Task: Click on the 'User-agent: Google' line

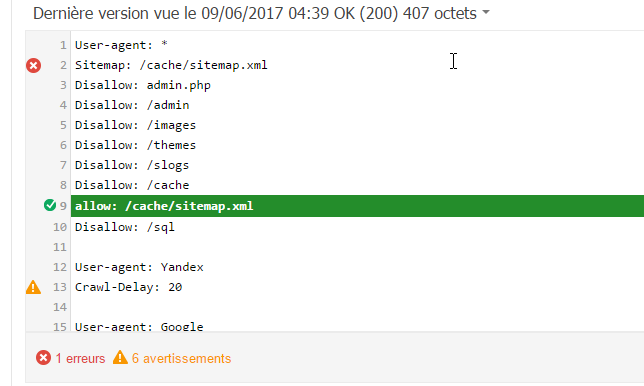Action: [x=139, y=327]
